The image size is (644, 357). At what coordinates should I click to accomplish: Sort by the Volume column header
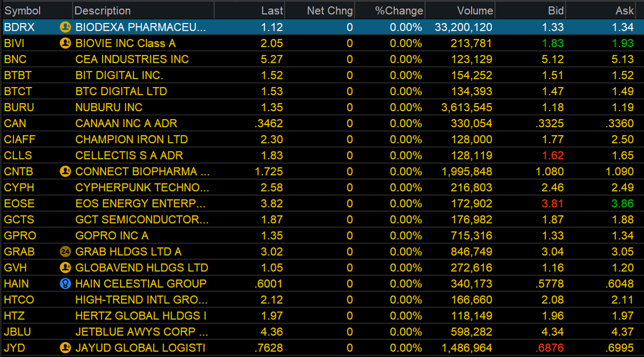pyautogui.click(x=460, y=10)
